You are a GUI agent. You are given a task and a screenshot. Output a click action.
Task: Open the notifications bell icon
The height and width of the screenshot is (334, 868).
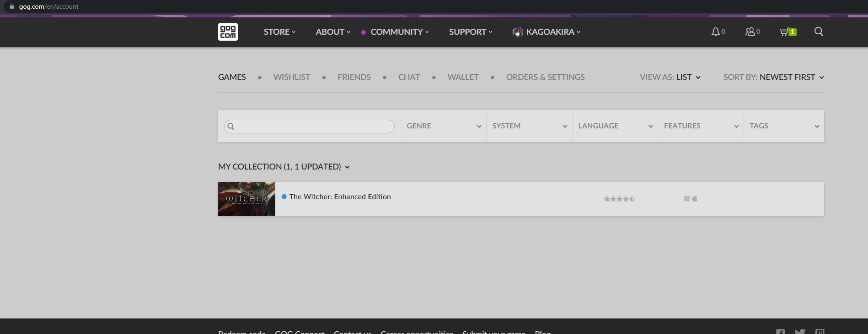point(716,32)
